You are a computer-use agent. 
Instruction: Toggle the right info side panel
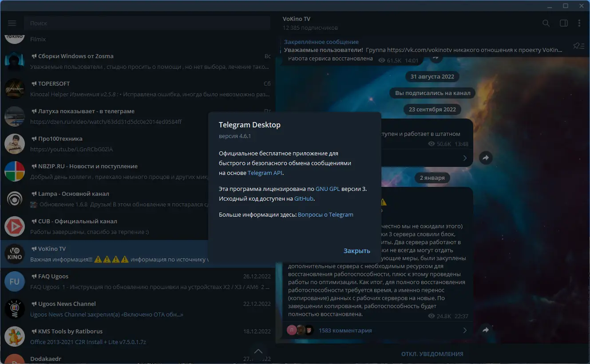[x=563, y=23]
